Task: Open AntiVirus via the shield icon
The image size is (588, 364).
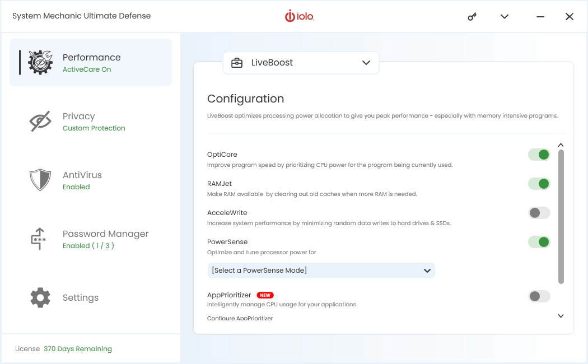Action: click(39, 180)
